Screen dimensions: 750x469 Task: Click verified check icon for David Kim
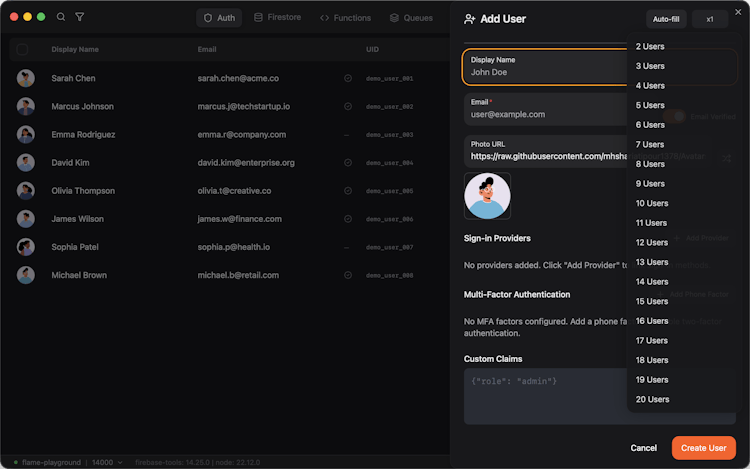[347, 162]
